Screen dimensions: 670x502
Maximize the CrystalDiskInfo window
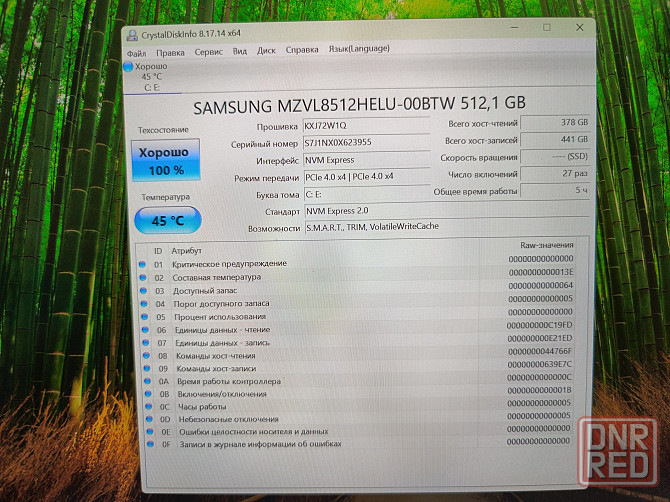pos(547,27)
